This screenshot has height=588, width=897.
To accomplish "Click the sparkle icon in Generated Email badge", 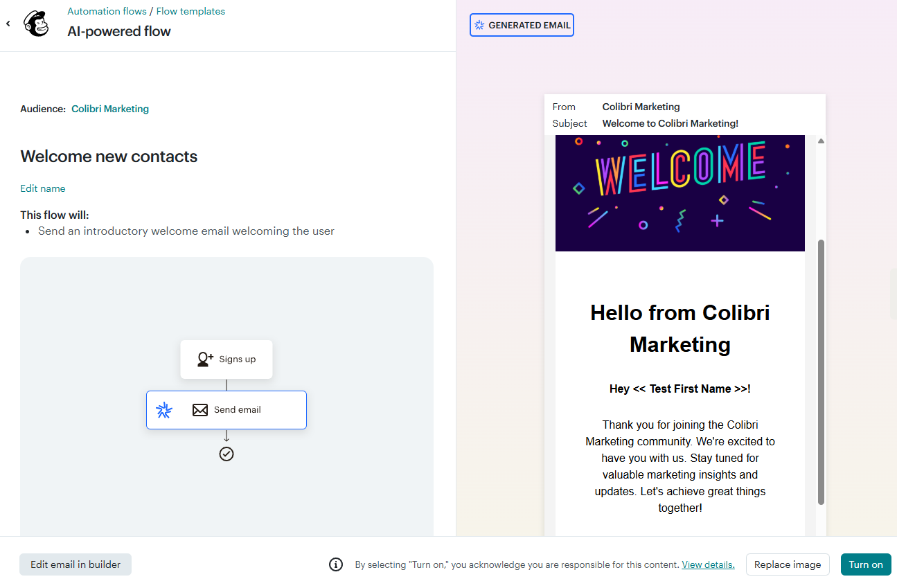I will pos(481,24).
